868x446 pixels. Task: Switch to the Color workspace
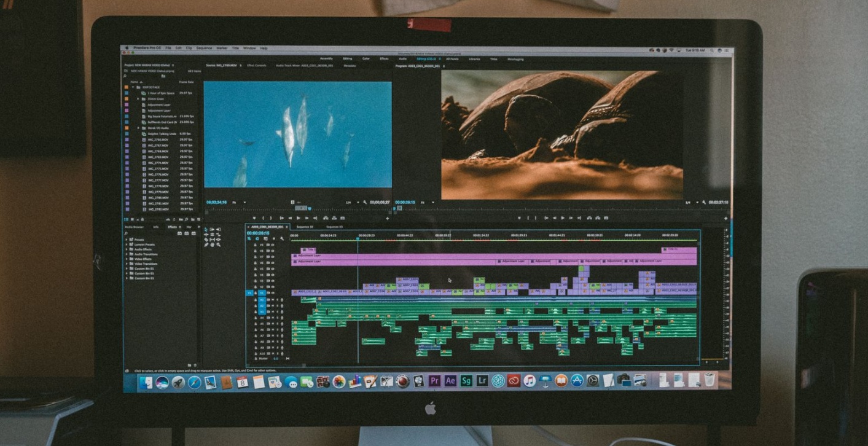pyautogui.click(x=366, y=59)
